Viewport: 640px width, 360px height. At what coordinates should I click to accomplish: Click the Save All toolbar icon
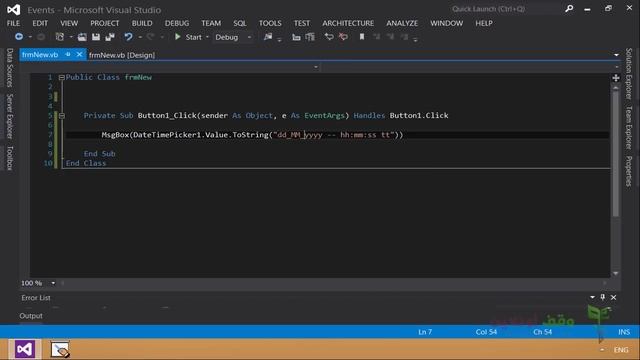(110, 37)
